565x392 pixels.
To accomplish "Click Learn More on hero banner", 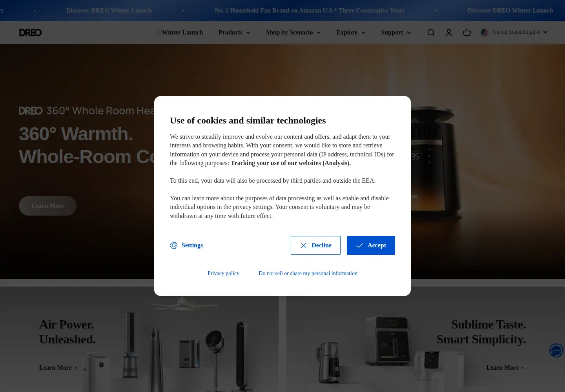I will pyautogui.click(x=47, y=206).
